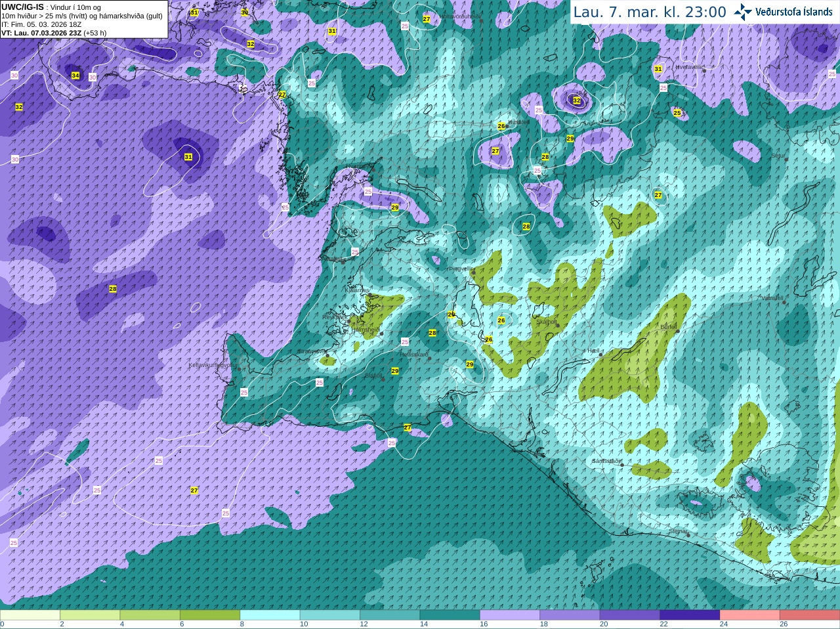
Task: Click the yellow '27' marker over southwestern ocean
Action: click(x=194, y=490)
